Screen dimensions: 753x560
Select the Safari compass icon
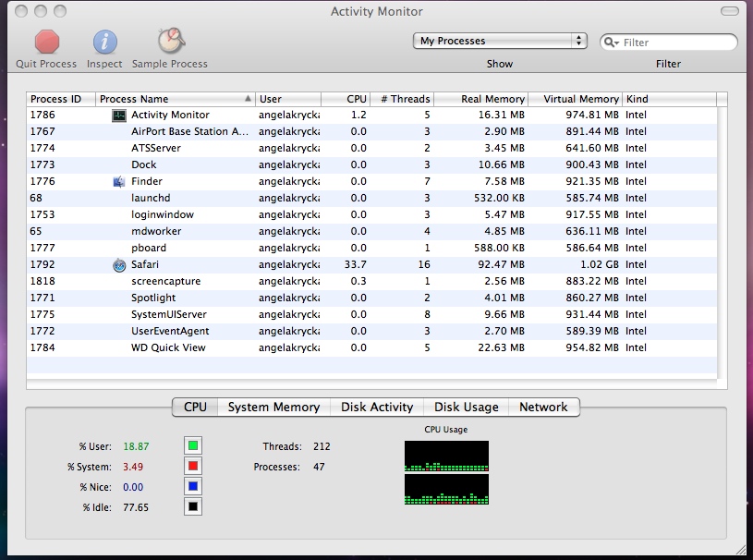pyautogui.click(x=119, y=265)
